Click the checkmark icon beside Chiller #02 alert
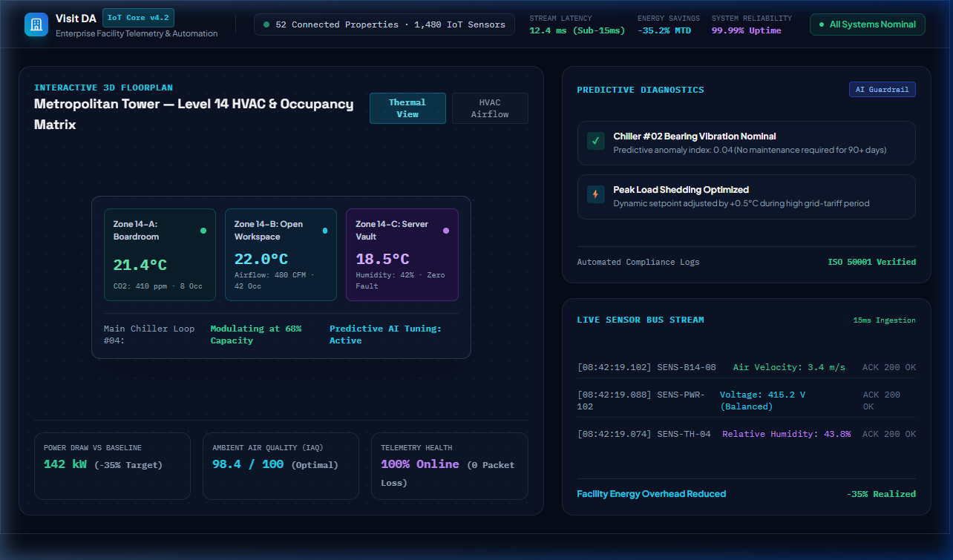 tap(596, 141)
